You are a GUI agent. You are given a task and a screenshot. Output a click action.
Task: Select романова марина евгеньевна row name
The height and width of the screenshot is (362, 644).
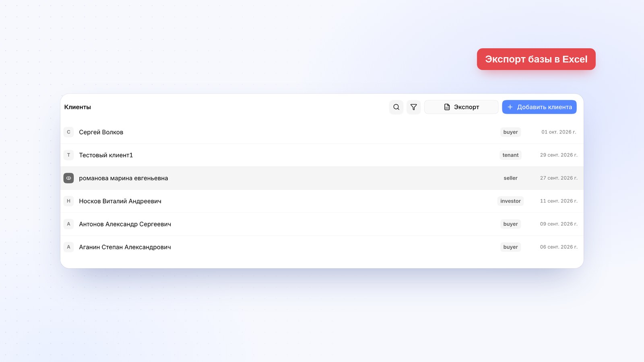coord(124,178)
